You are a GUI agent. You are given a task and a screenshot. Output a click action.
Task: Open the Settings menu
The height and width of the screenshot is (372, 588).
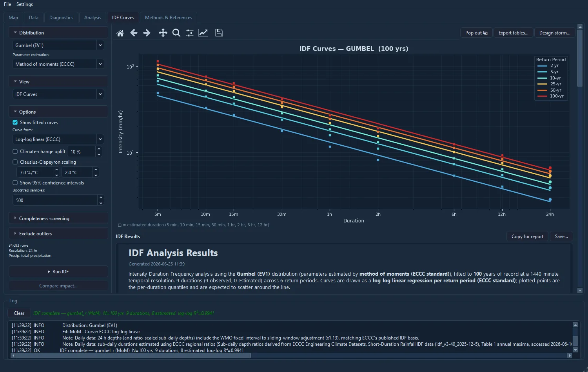point(25,4)
